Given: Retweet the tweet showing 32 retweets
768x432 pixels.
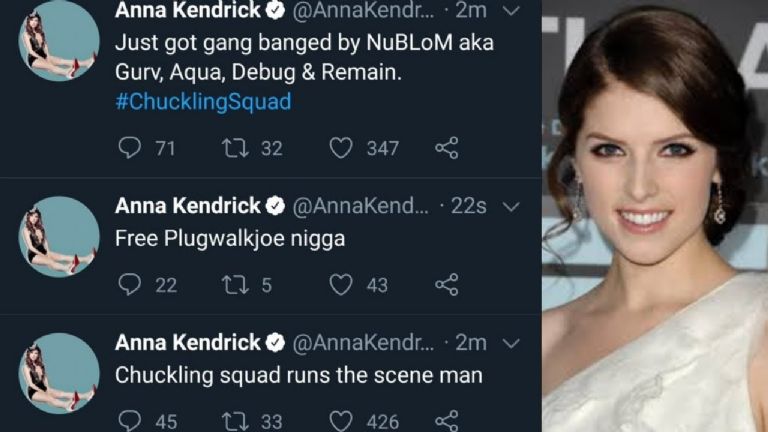Looking at the screenshot, I should point(235,148).
